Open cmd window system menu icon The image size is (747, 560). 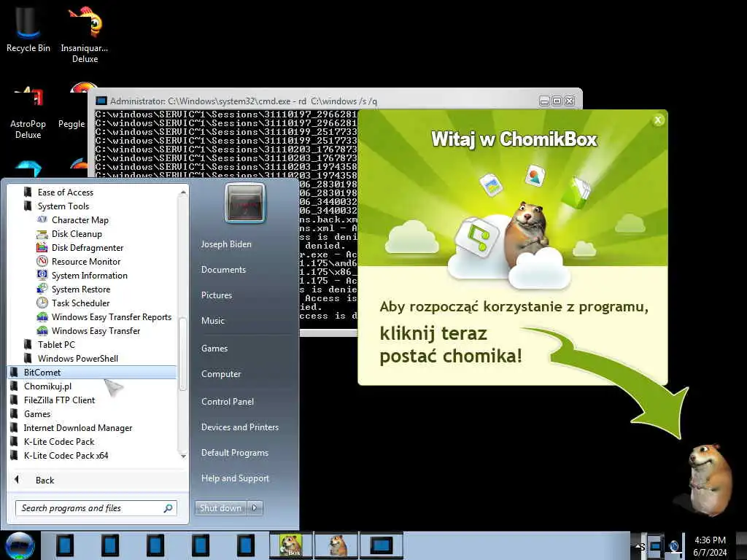click(101, 101)
